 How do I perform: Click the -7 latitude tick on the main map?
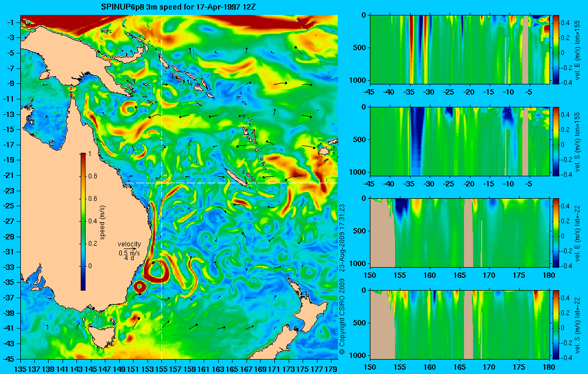pos(10,68)
